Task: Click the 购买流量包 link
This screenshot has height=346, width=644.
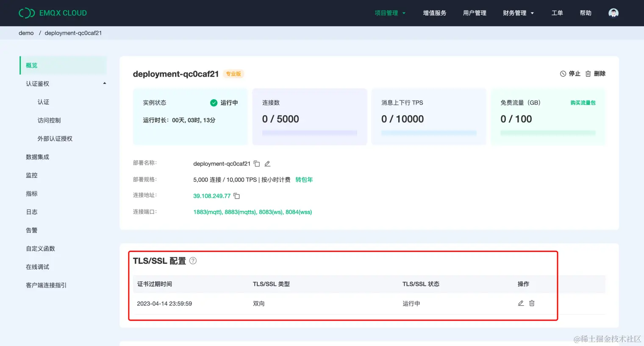Action: [583, 102]
